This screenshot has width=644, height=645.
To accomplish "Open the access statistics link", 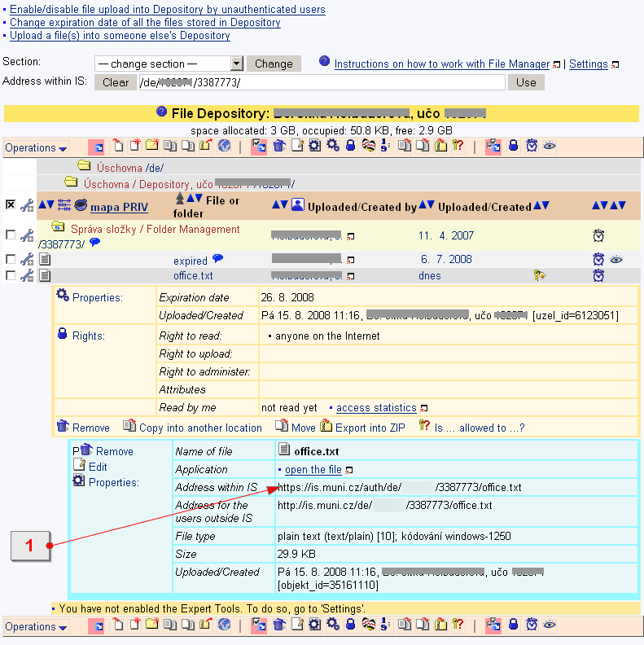I will pyautogui.click(x=376, y=408).
